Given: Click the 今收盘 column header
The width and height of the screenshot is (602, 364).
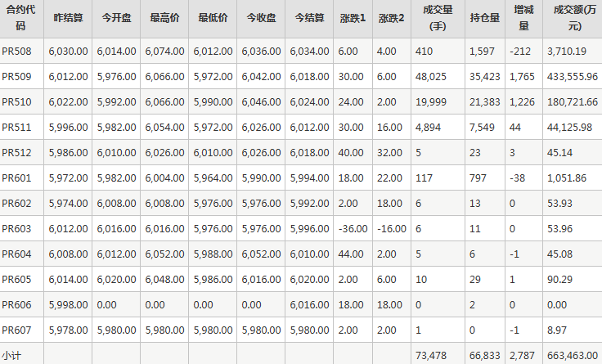Looking at the screenshot, I should (x=261, y=18).
